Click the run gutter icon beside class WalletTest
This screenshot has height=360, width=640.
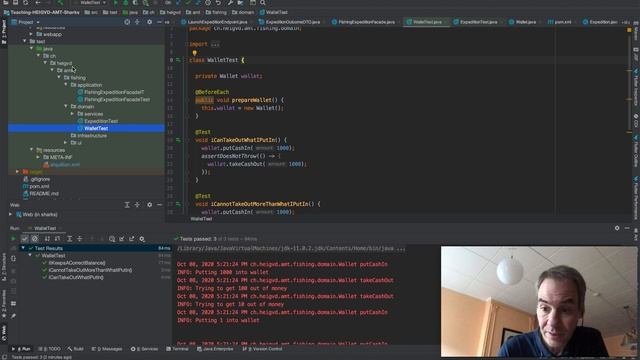(178, 60)
